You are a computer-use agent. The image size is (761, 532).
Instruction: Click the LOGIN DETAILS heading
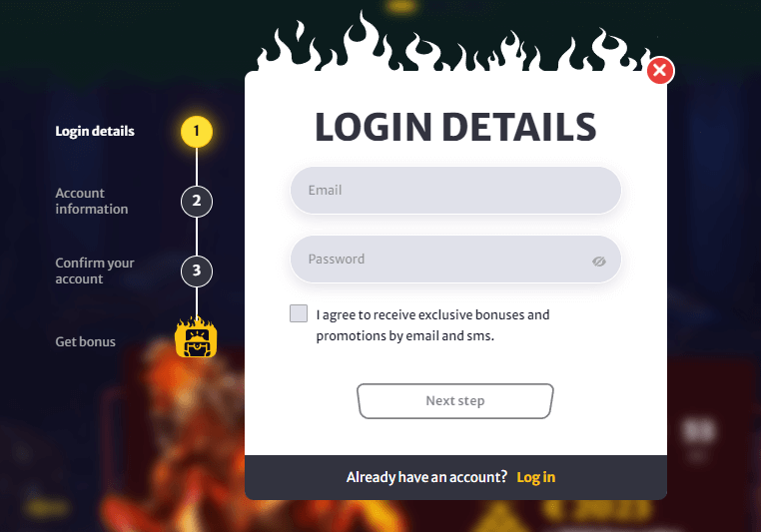[455, 127]
